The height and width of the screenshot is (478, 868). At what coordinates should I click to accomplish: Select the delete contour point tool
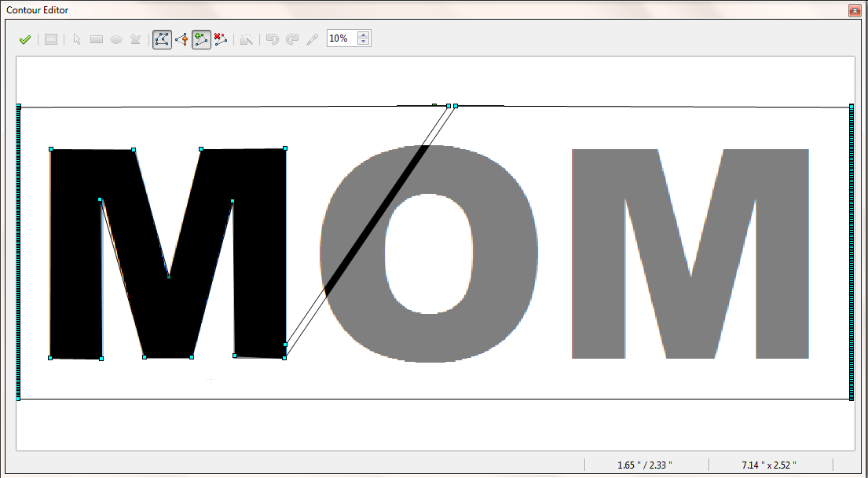pos(221,40)
